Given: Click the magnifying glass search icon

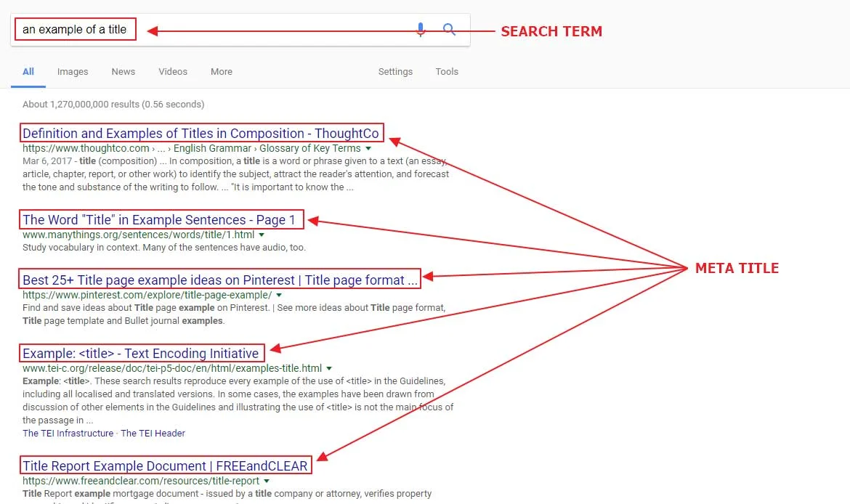Looking at the screenshot, I should pos(450,30).
